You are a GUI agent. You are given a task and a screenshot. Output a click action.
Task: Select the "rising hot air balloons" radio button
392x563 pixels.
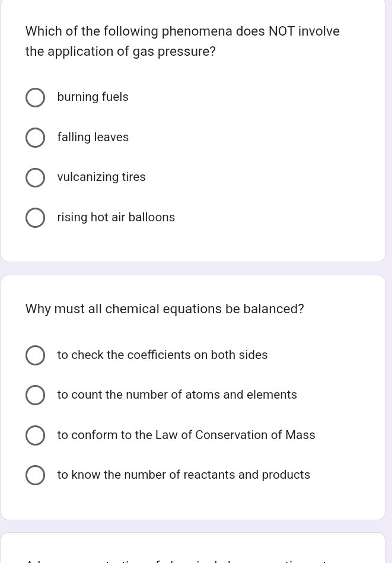[35, 217]
